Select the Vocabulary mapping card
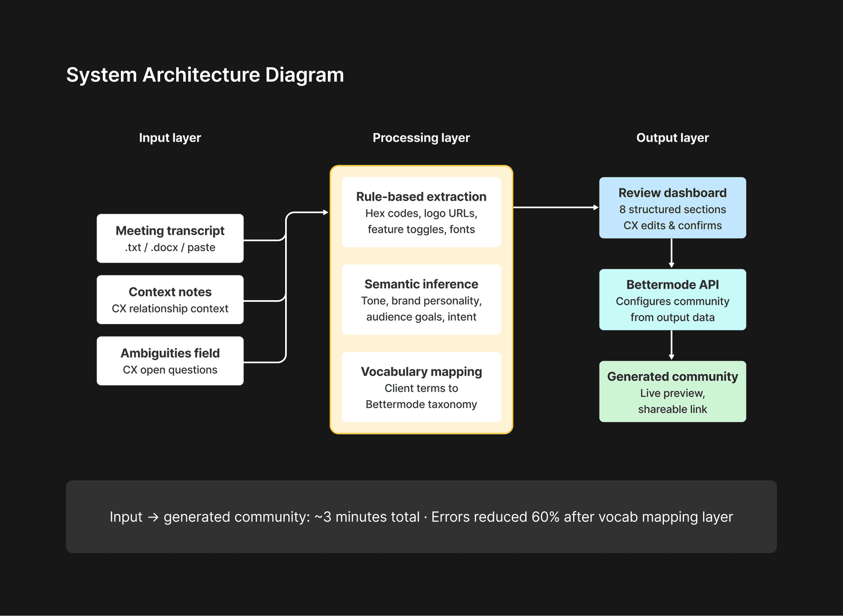The width and height of the screenshot is (843, 616). click(x=421, y=387)
